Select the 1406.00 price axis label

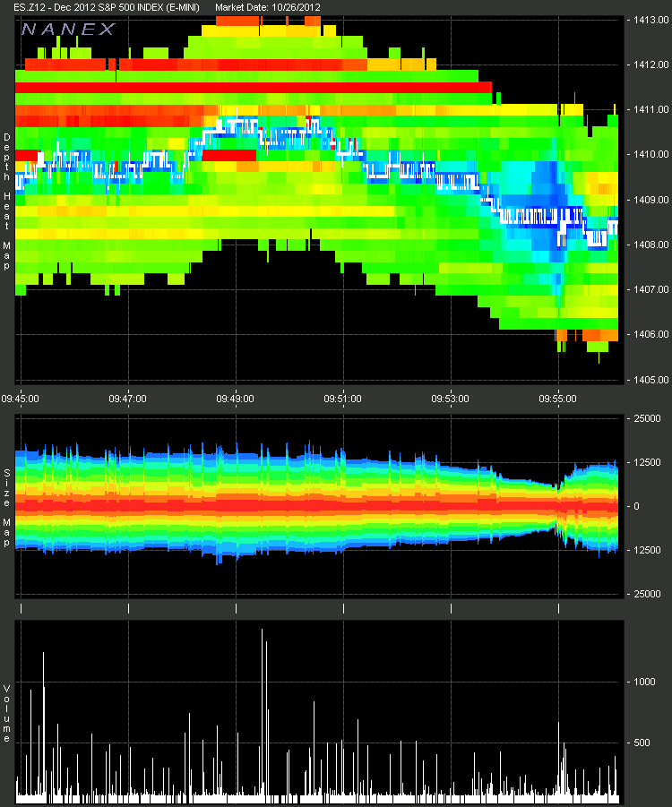point(650,335)
